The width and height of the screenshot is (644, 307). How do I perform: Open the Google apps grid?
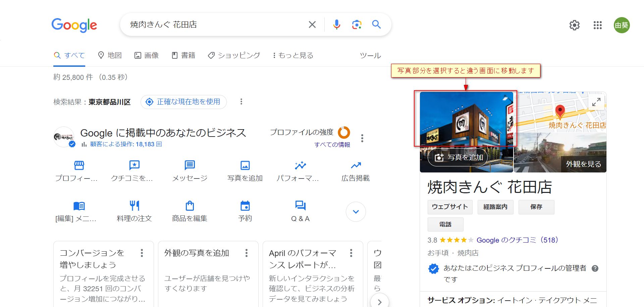[598, 25]
